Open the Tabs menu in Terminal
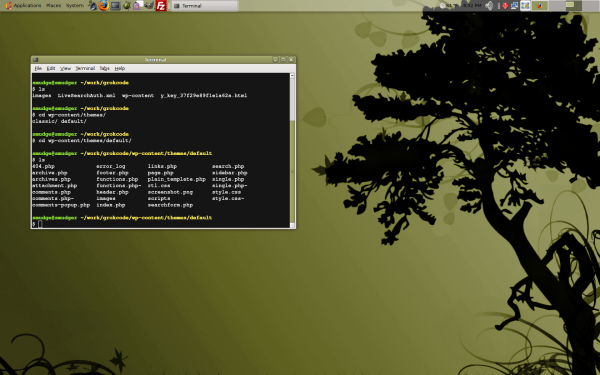This screenshot has height=375, width=600. [x=104, y=68]
